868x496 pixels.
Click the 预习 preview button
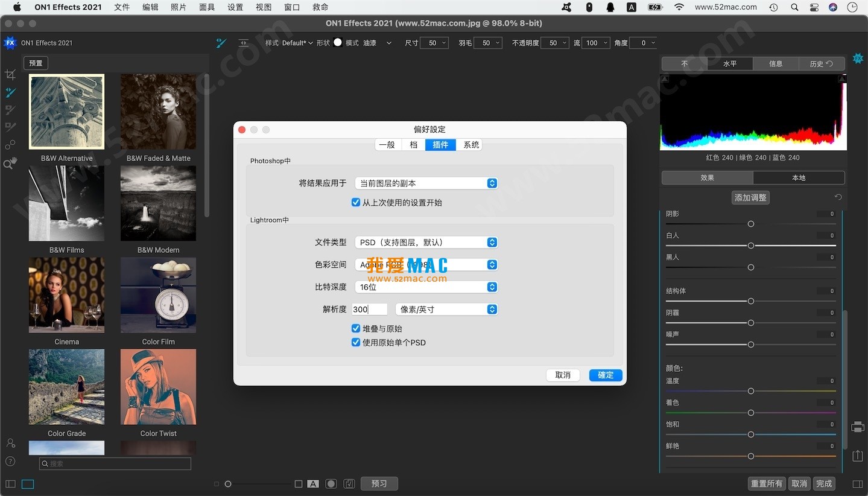coord(379,484)
